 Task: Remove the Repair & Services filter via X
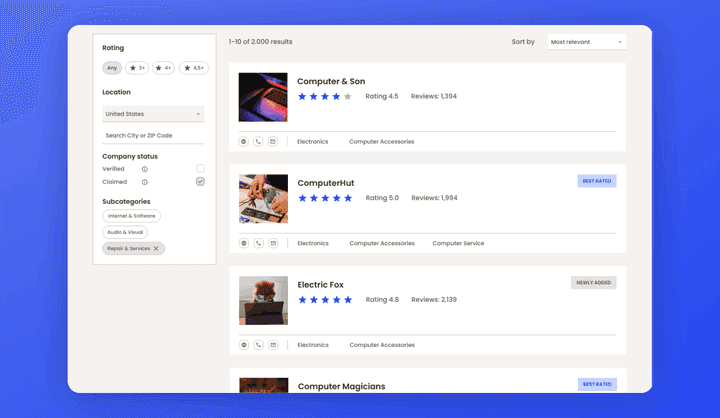point(156,248)
